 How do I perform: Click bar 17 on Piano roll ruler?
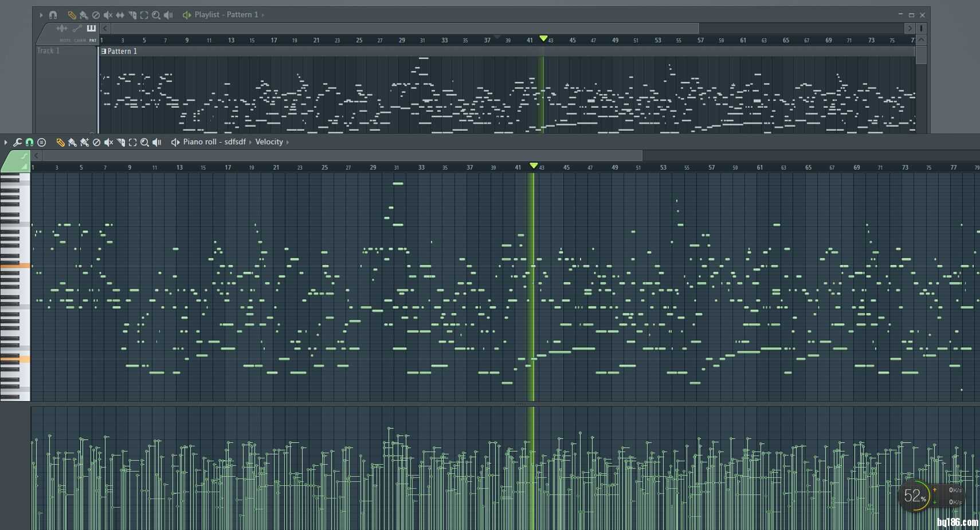[228, 167]
